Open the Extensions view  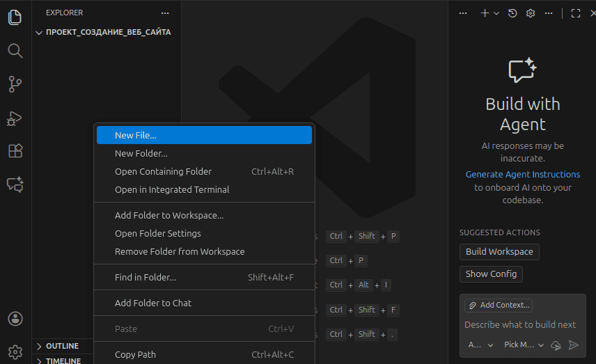tap(15, 151)
